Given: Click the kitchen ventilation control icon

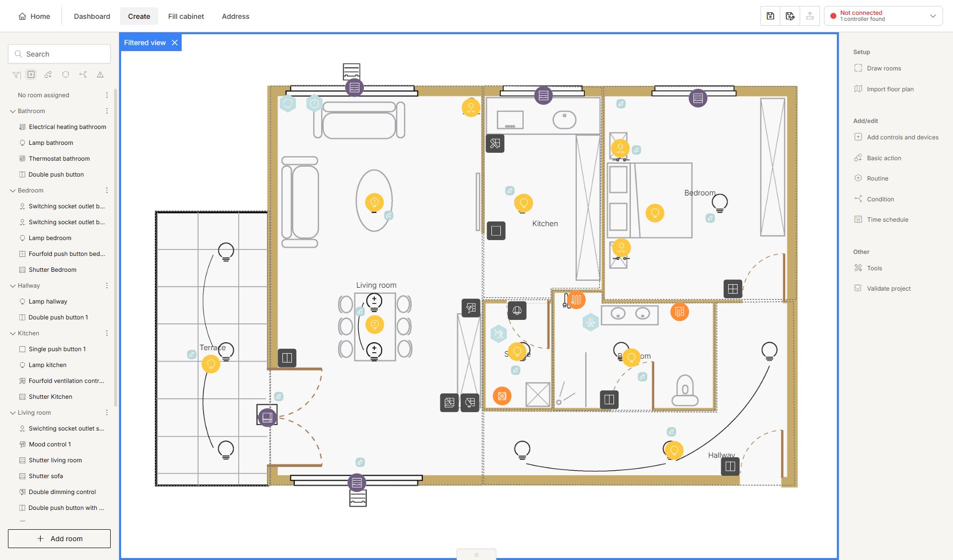Looking at the screenshot, I should click(495, 143).
